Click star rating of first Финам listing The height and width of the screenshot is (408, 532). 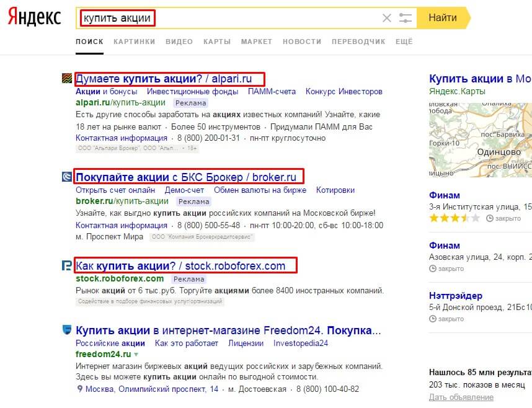pyautogui.click(x=454, y=218)
